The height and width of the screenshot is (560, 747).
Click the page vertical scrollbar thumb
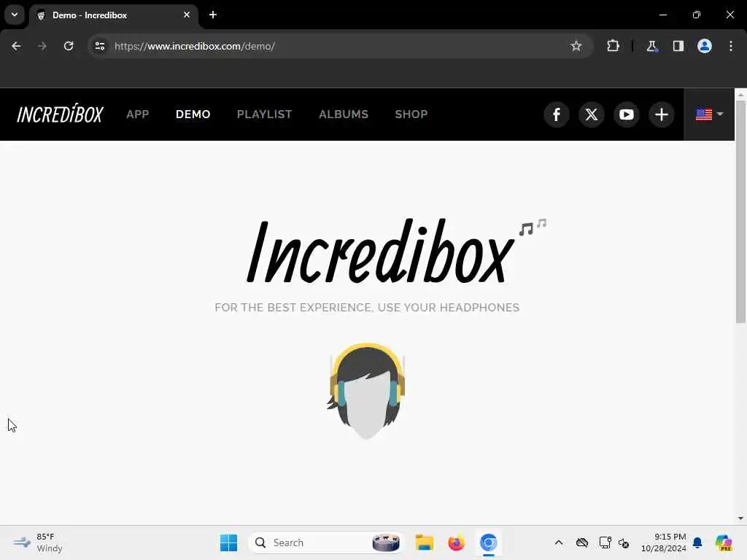coord(740,211)
